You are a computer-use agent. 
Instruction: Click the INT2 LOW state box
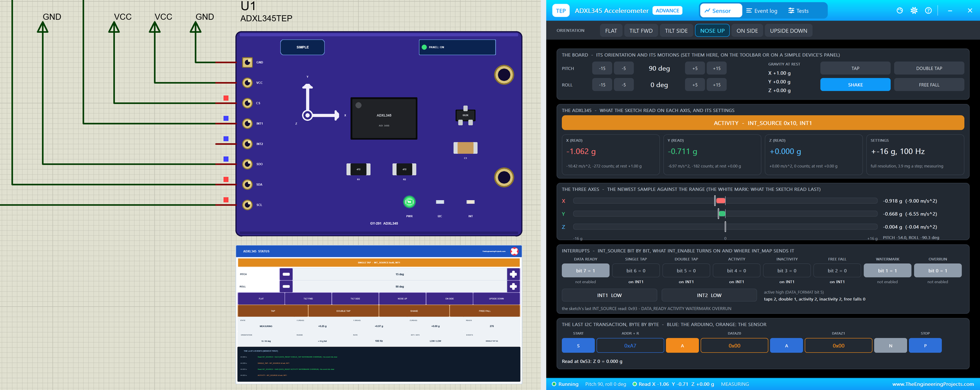(x=709, y=295)
